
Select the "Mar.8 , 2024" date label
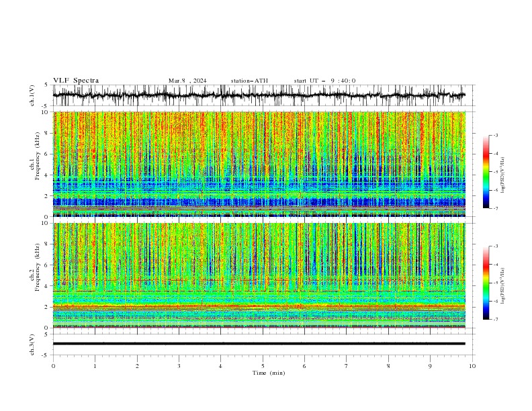click(x=187, y=81)
